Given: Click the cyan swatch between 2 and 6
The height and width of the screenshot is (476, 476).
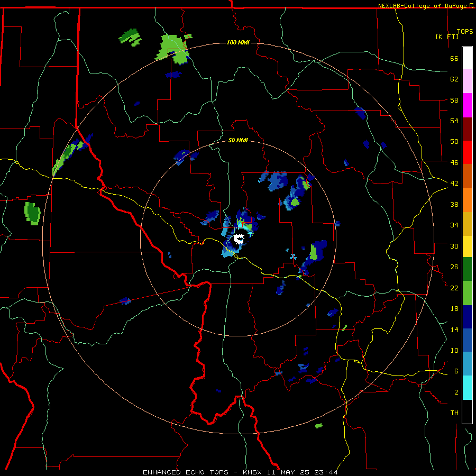Looking at the screenshot, I should coord(467,388).
